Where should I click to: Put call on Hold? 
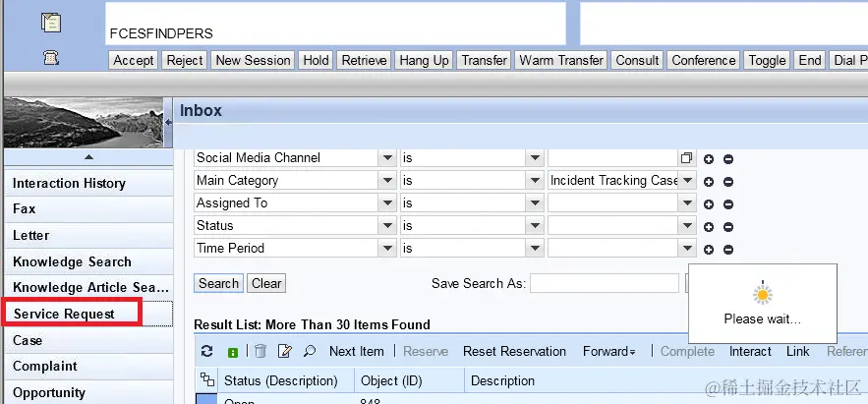tap(317, 60)
